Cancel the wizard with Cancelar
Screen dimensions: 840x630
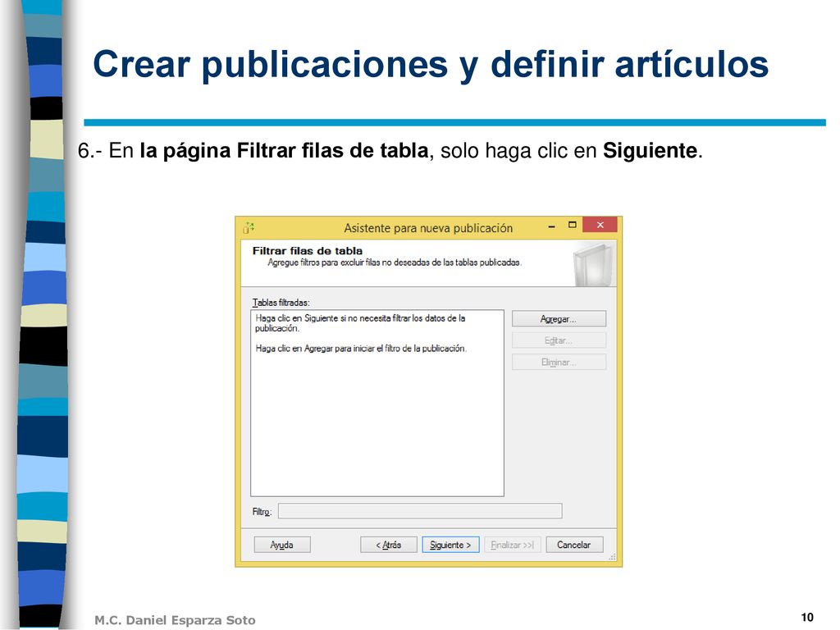pyautogui.click(x=574, y=545)
